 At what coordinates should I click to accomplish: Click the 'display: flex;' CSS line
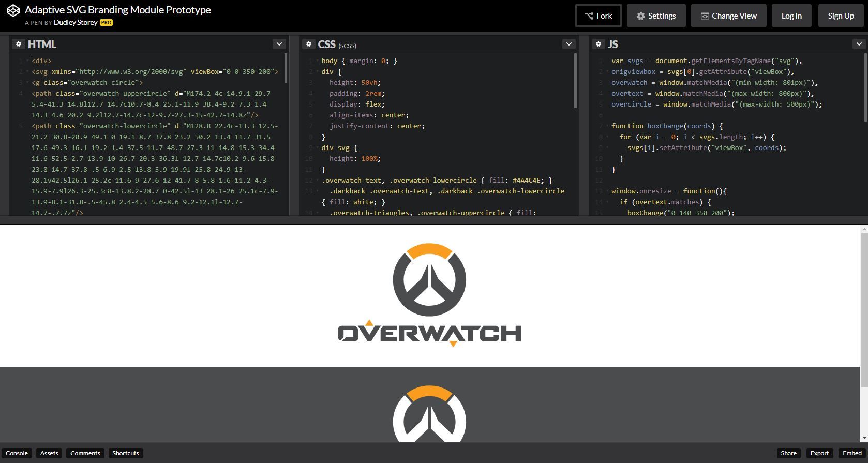(357, 104)
